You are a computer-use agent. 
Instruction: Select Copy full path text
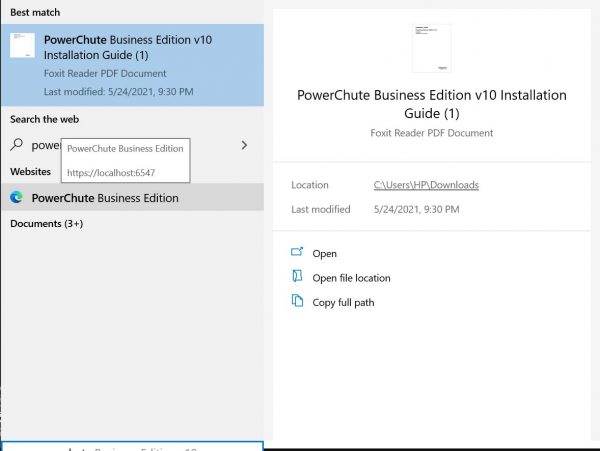(x=343, y=302)
